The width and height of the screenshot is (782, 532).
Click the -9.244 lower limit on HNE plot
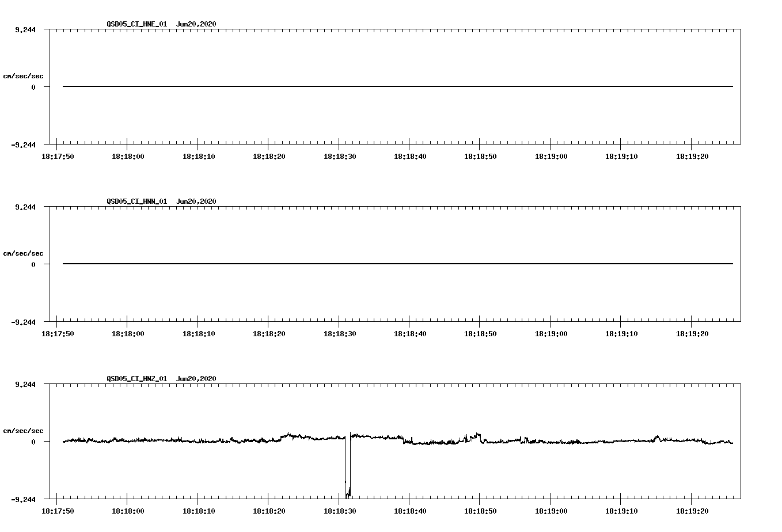(x=23, y=145)
